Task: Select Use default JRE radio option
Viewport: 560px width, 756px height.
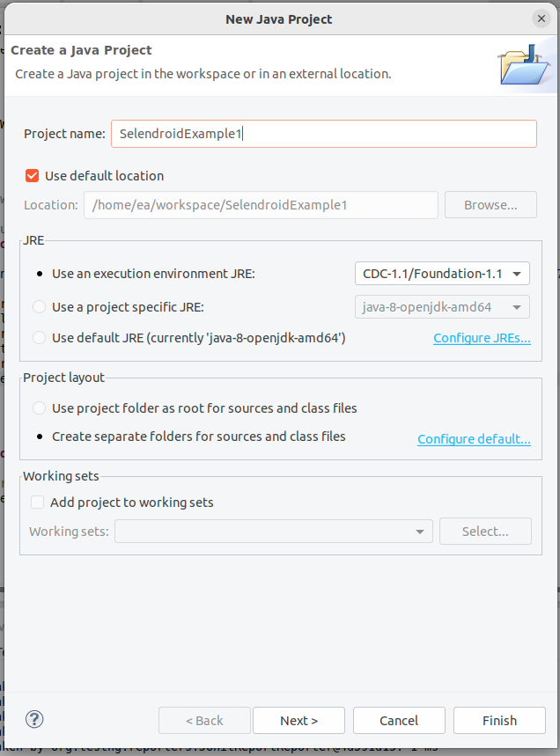Action: point(39,337)
